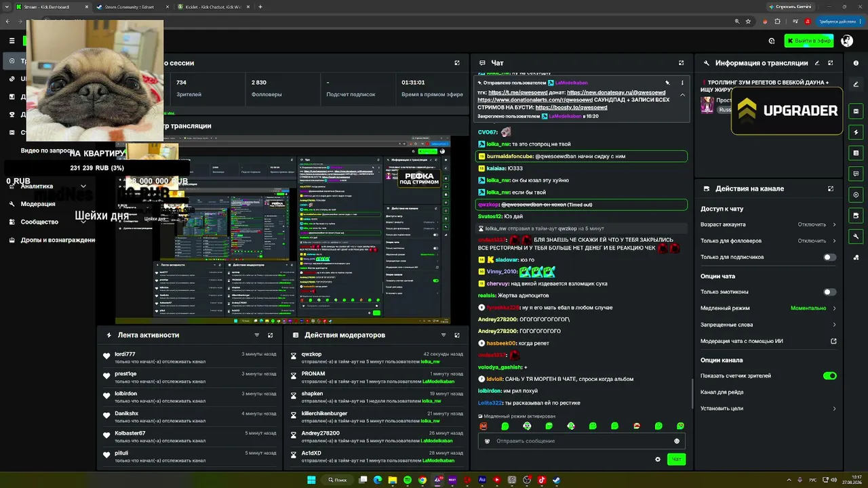Open Drops and rewards in the sidebar

click(x=52, y=240)
